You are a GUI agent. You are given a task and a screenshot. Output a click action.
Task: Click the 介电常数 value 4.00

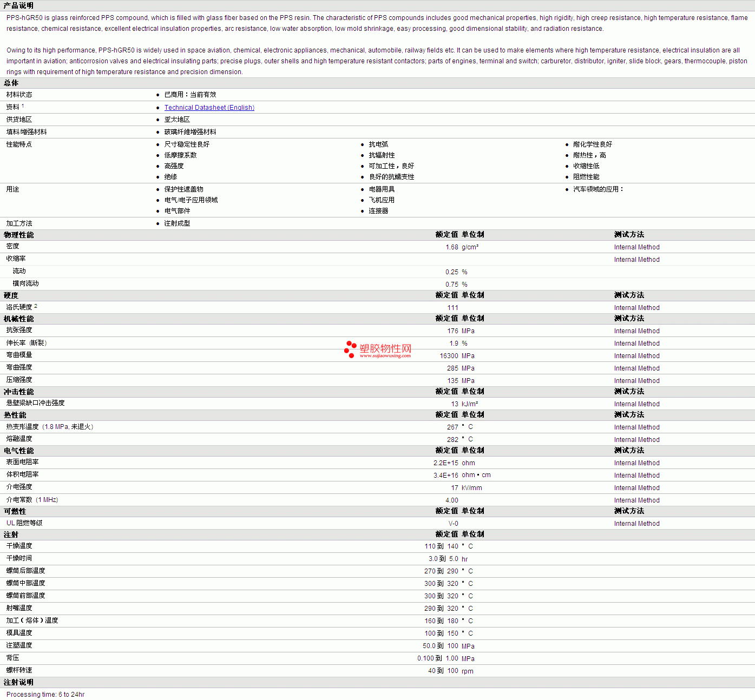coord(452,500)
